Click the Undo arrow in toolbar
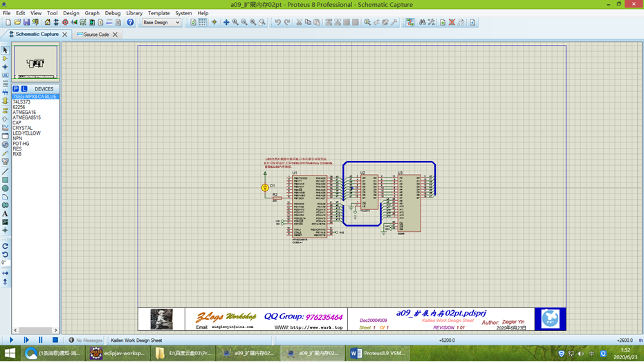This screenshot has height=362, width=644. coord(277,22)
